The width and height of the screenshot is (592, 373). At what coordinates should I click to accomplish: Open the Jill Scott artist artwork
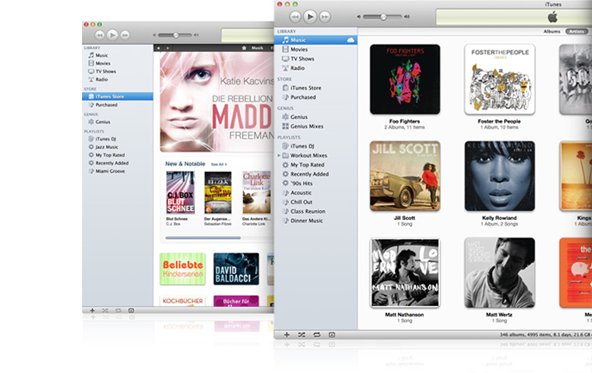(x=405, y=176)
